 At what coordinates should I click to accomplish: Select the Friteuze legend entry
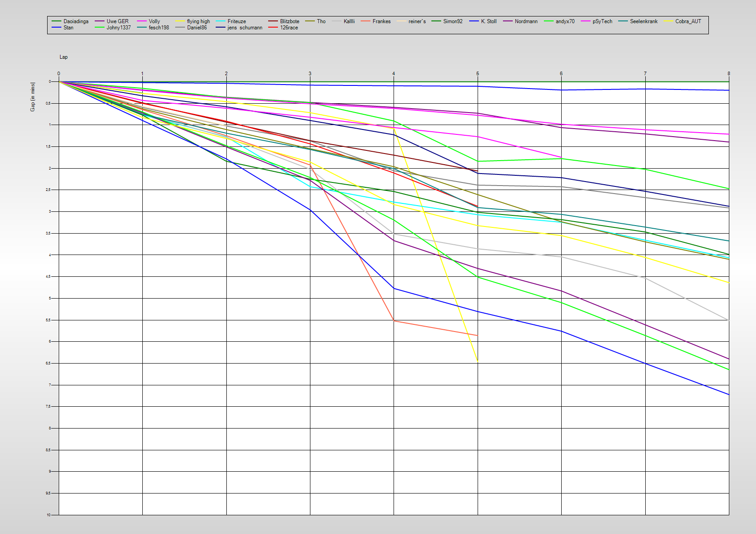click(236, 21)
